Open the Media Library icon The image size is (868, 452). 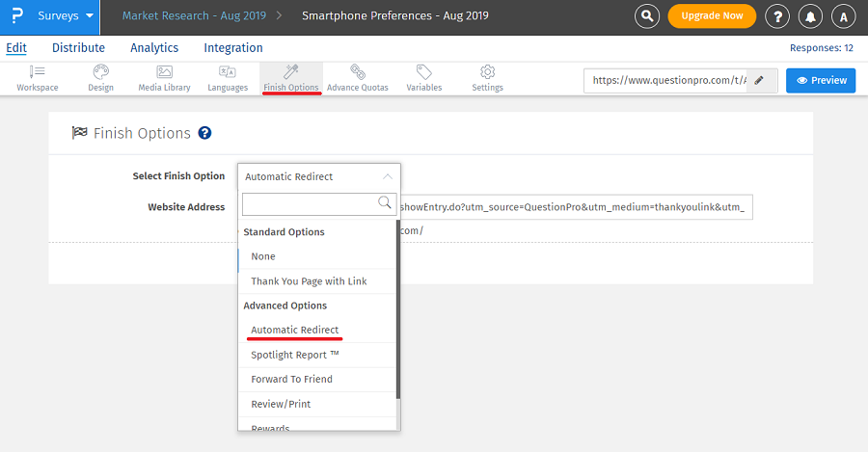coord(164,72)
